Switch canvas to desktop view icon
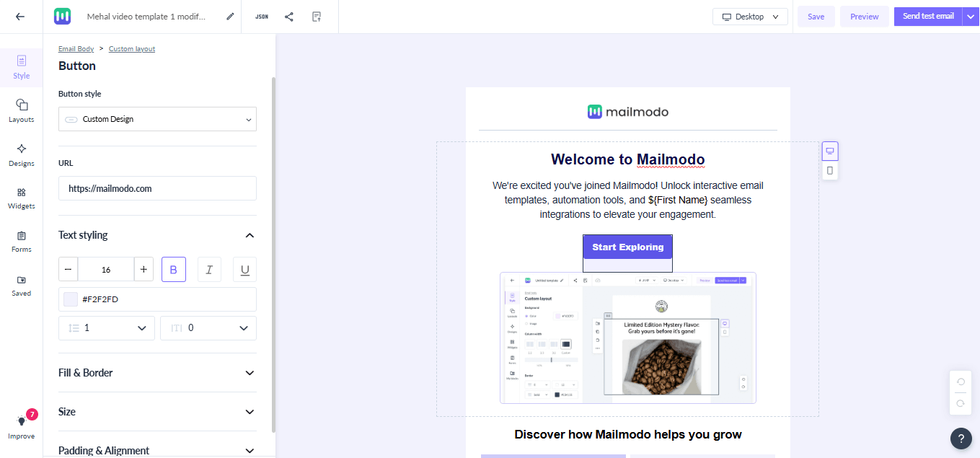The image size is (980, 458). (x=830, y=151)
